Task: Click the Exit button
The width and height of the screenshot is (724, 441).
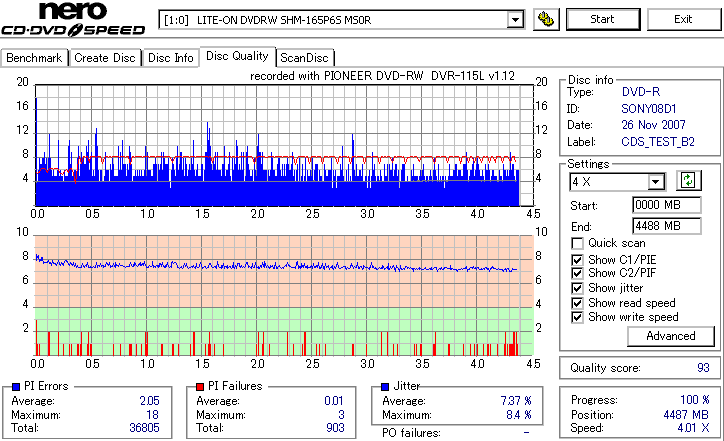Action: [x=683, y=19]
